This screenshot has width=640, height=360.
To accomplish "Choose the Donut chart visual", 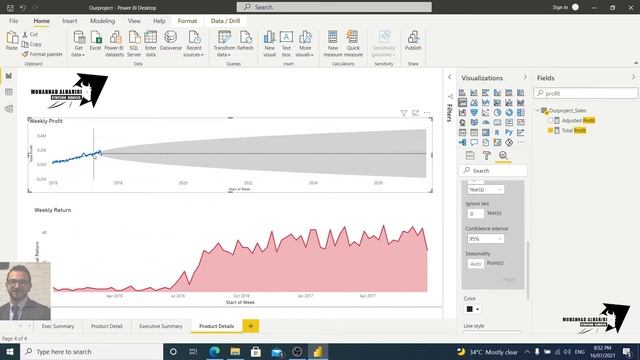I will pos(509,112).
